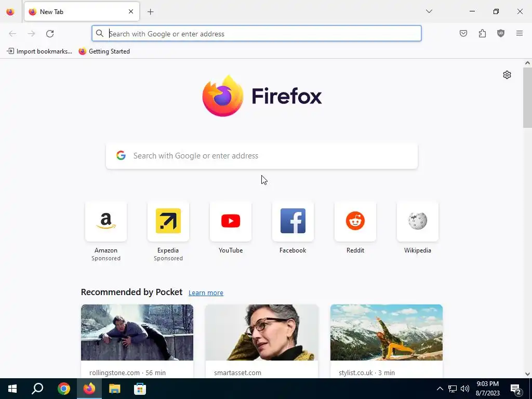Viewport: 532px width, 399px height.
Task: Open the Extensions puzzle icon
Action: tap(482, 33)
